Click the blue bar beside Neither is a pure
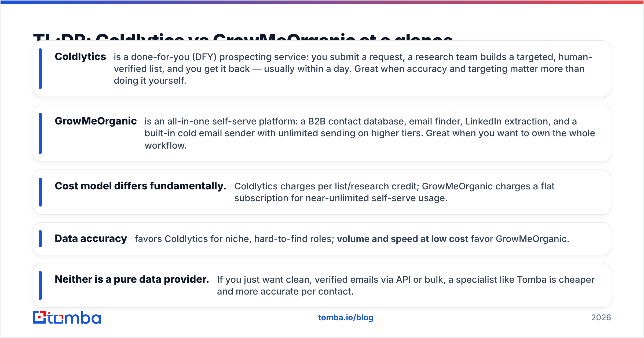644x338 pixels. tap(40, 285)
